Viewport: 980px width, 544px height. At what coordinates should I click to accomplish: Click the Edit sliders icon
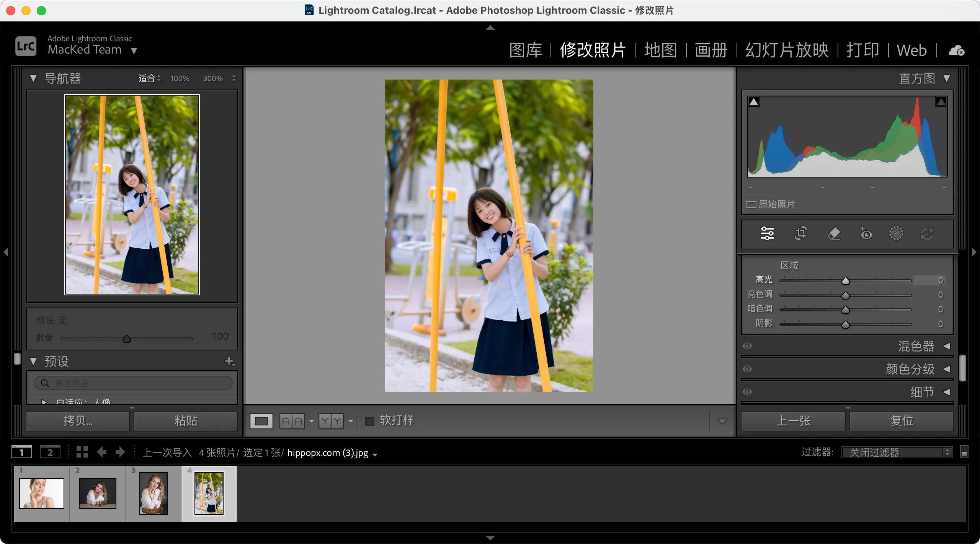point(767,233)
